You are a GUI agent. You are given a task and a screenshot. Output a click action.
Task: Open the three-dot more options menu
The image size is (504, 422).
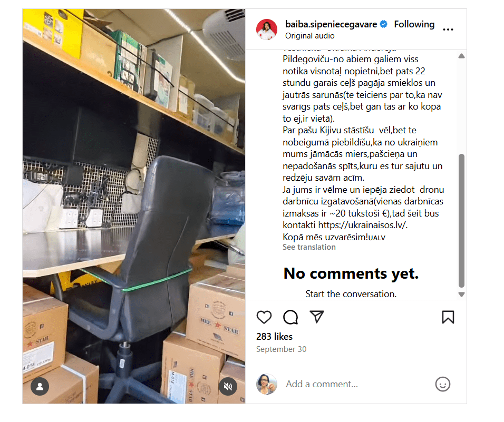pos(448,30)
